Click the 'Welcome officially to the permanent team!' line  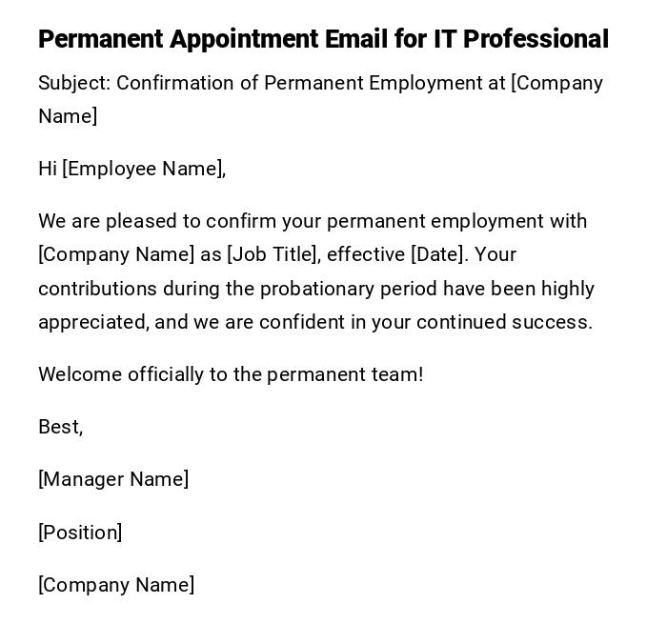coord(231,374)
